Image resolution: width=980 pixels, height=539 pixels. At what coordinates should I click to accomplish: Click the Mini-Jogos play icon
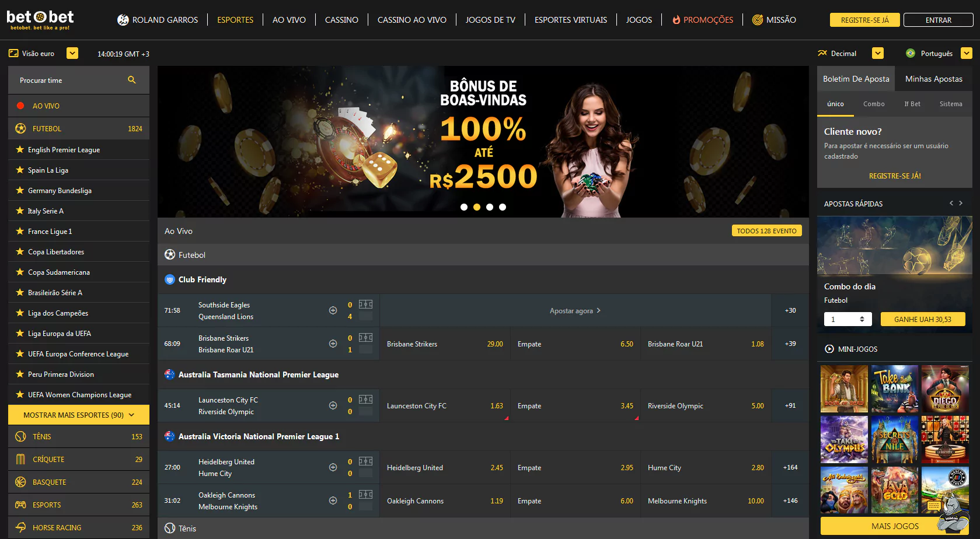click(x=829, y=349)
